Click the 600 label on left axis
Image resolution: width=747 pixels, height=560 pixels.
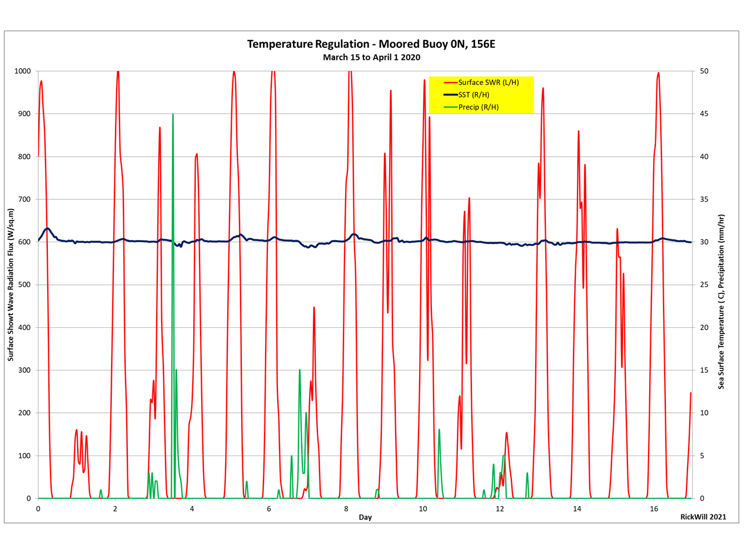tap(24, 242)
